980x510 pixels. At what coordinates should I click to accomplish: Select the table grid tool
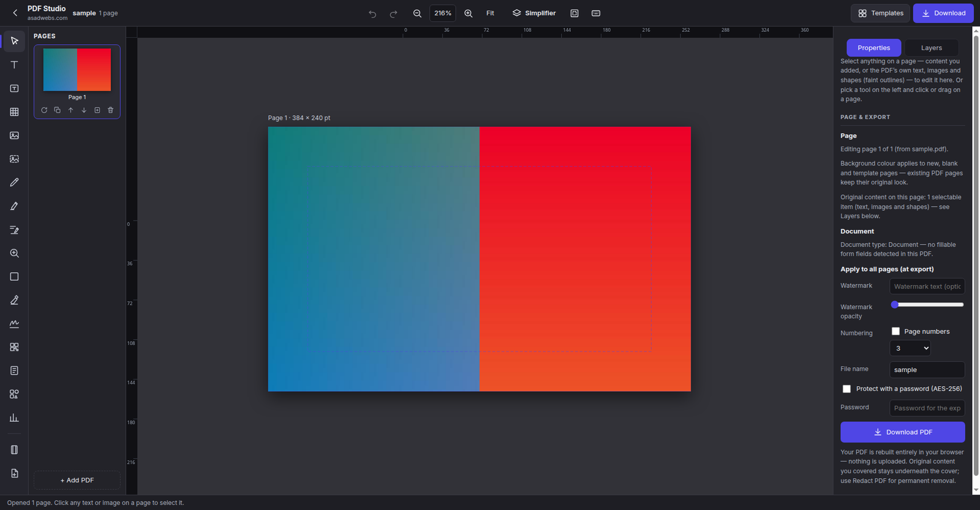tap(14, 112)
